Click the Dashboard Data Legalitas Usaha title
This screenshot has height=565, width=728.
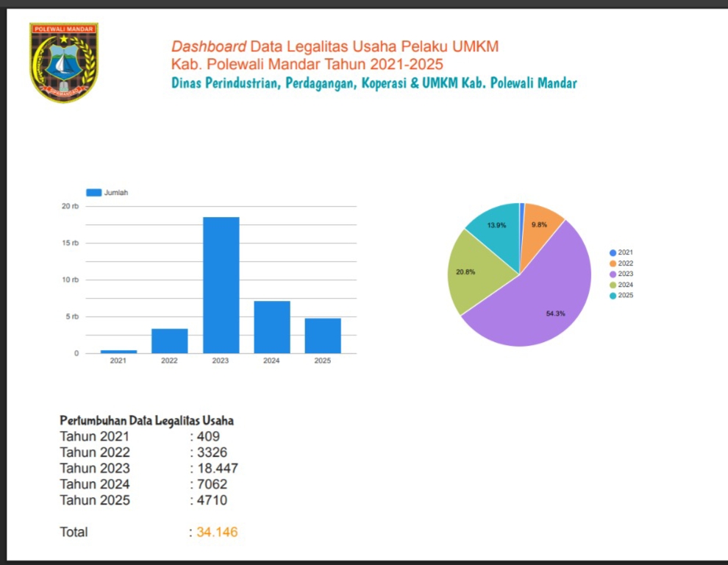(x=335, y=46)
